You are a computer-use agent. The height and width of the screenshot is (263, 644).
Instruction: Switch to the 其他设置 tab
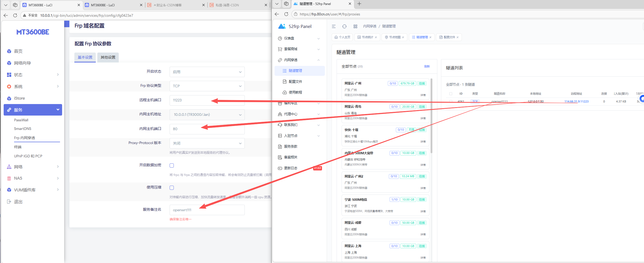coord(108,57)
